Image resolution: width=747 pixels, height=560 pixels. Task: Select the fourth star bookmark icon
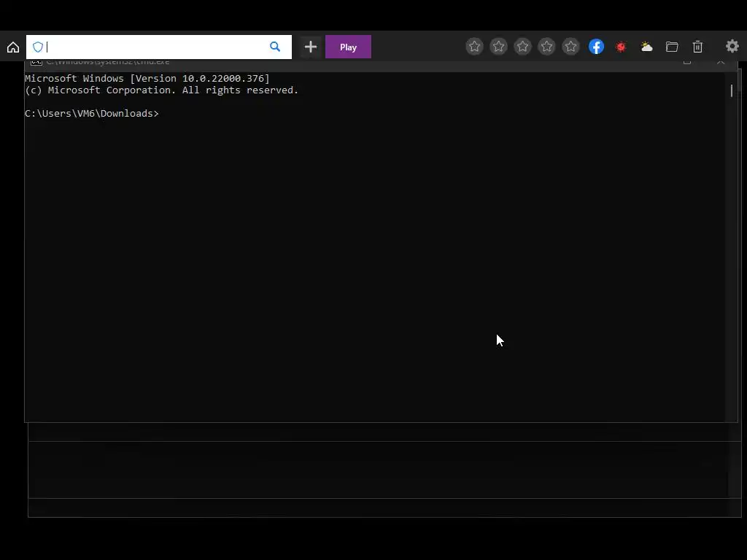click(x=547, y=46)
